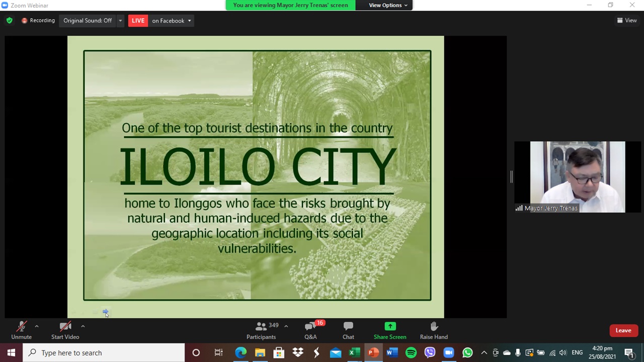Open PowerPoint from the taskbar
Viewport: 644px width, 362px height.
coord(373,353)
